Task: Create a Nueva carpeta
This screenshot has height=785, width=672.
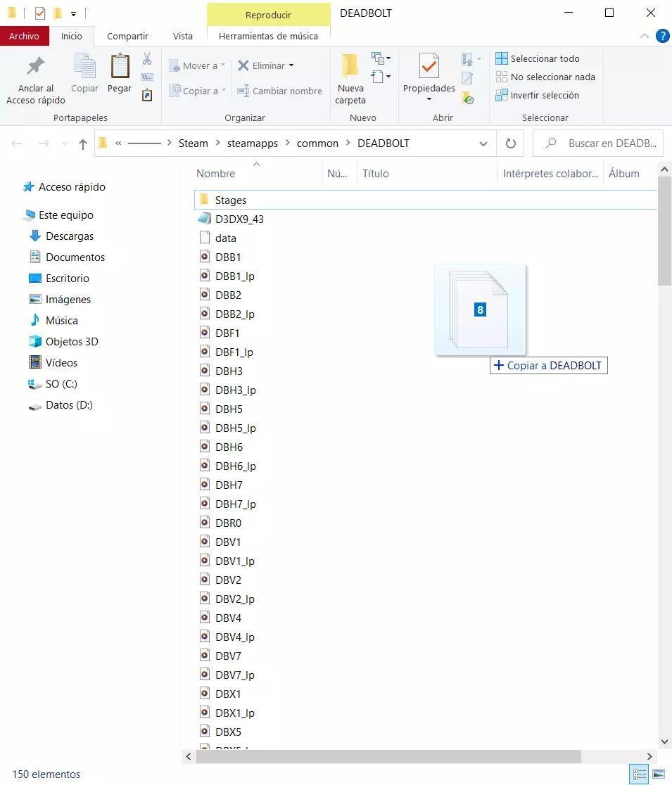Action: [x=350, y=79]
